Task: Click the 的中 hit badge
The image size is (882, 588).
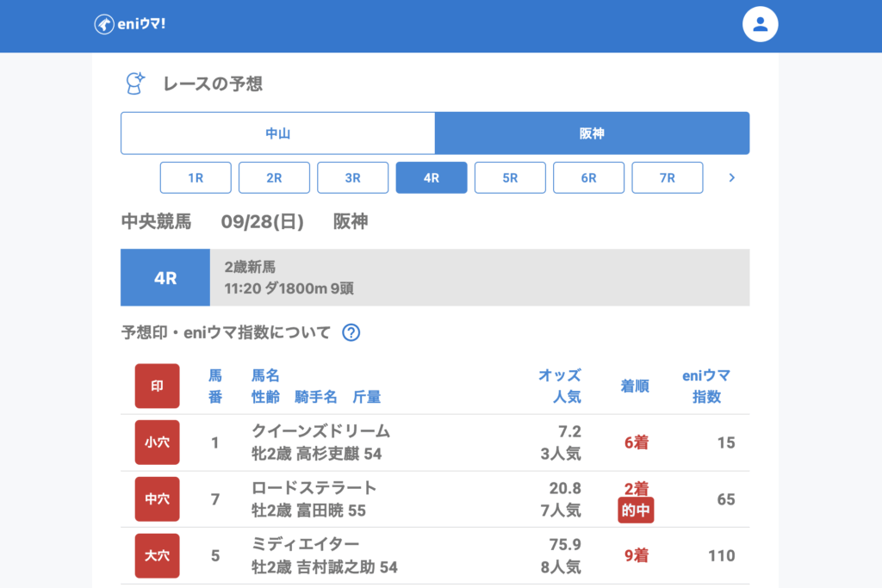Action: (636, 511)
